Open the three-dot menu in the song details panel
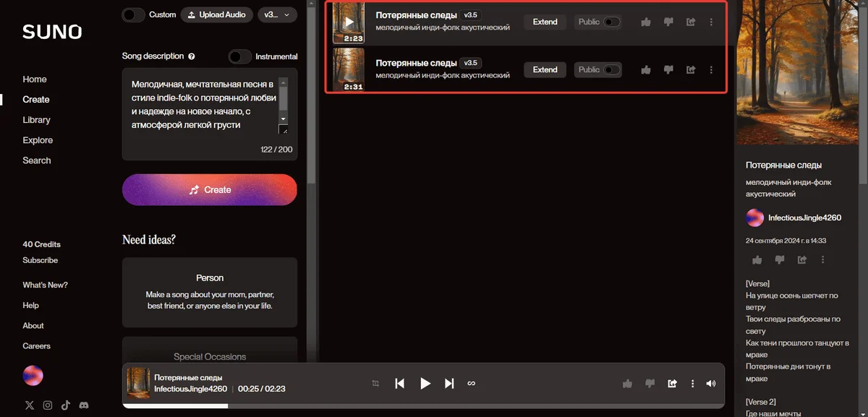Image resolution: width=868 pixels, height=417 pixels. pos(823,259)
